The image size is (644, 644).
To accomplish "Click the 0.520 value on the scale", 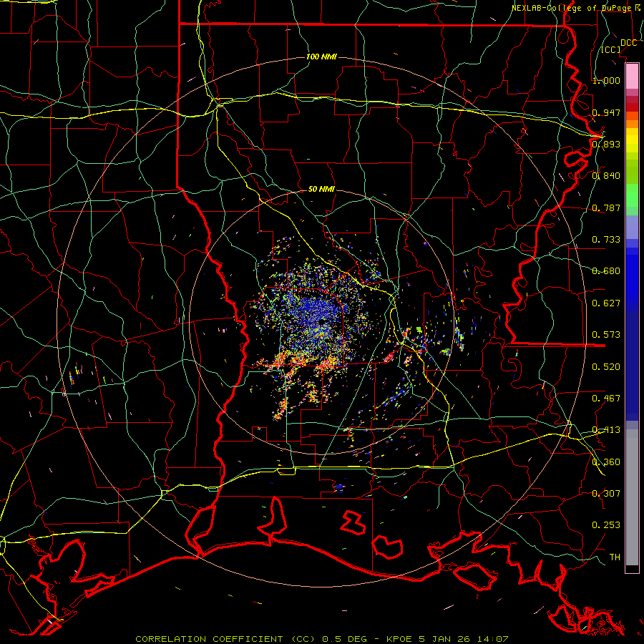I will pos(606,367).
